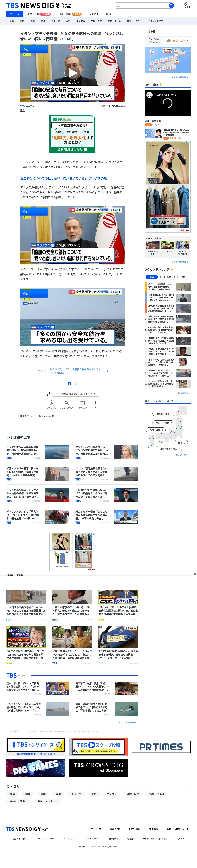Click もっと動画を見る link

[x=180, y=261]
